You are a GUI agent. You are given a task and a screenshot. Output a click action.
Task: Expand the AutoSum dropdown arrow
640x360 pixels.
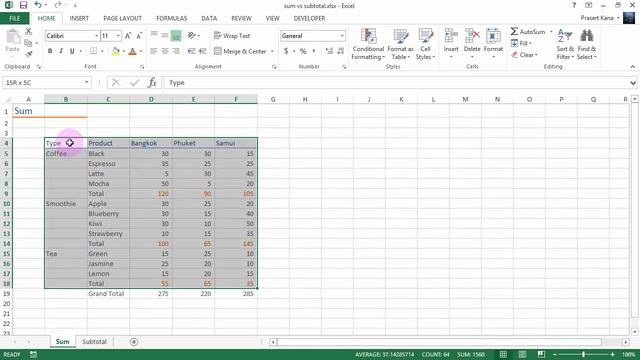tap(551, 31)
